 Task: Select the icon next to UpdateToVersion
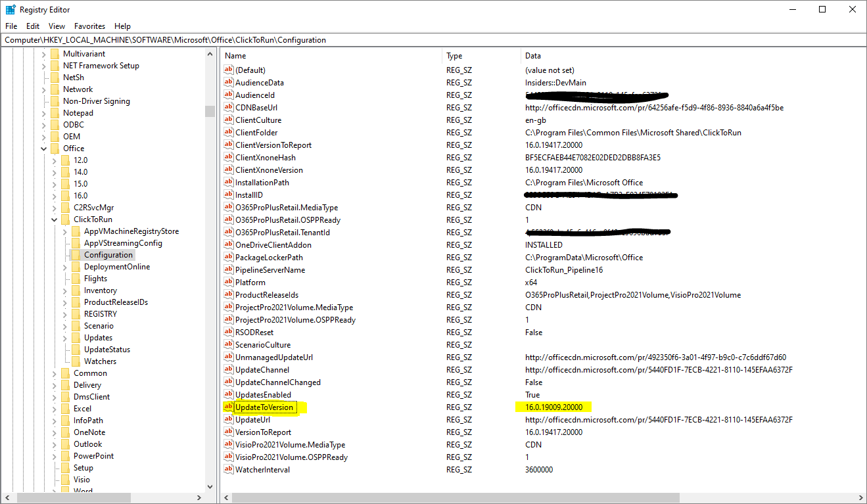click(229, 407)
